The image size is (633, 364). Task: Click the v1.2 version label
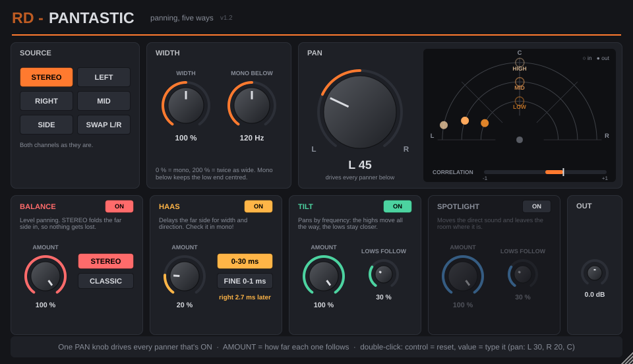tap(226, 18)
